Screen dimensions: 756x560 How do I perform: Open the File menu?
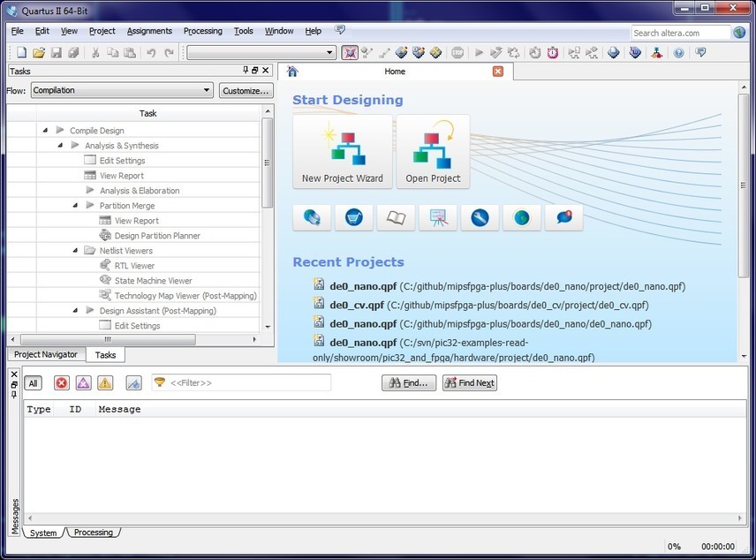(18, 31)
